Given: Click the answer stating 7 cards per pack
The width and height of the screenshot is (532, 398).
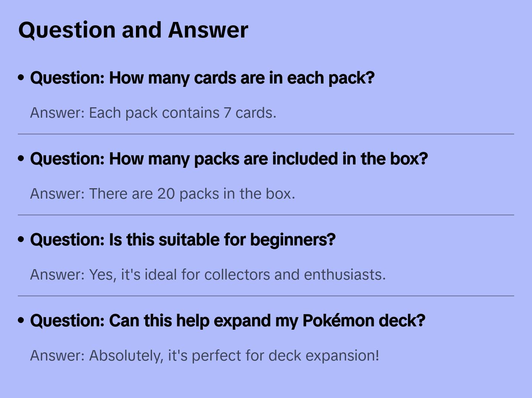Looking at the screenshot, I should click(153, 113).
